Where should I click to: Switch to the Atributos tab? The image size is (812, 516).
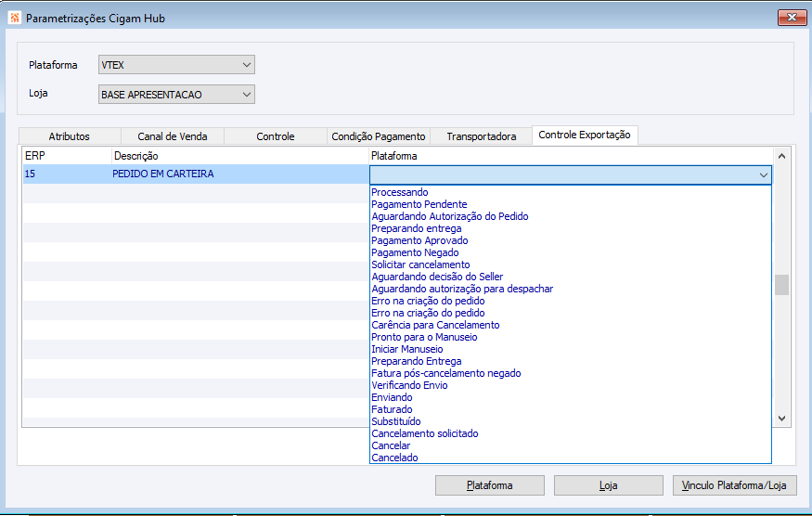[x=70, y=136]
